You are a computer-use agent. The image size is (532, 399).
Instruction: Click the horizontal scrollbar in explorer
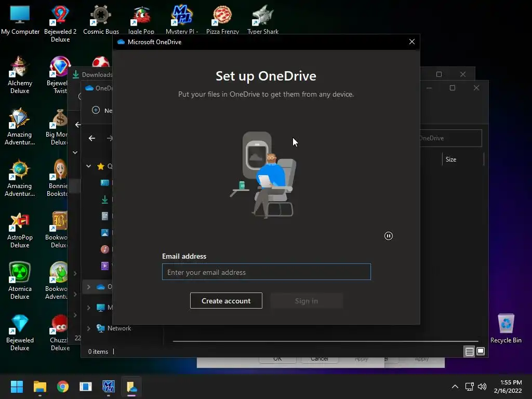pos(325,341)
